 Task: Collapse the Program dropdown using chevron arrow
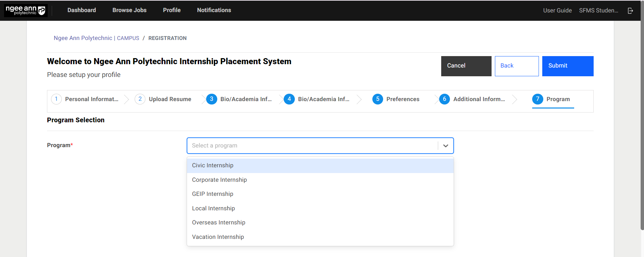tap(446, 146)
